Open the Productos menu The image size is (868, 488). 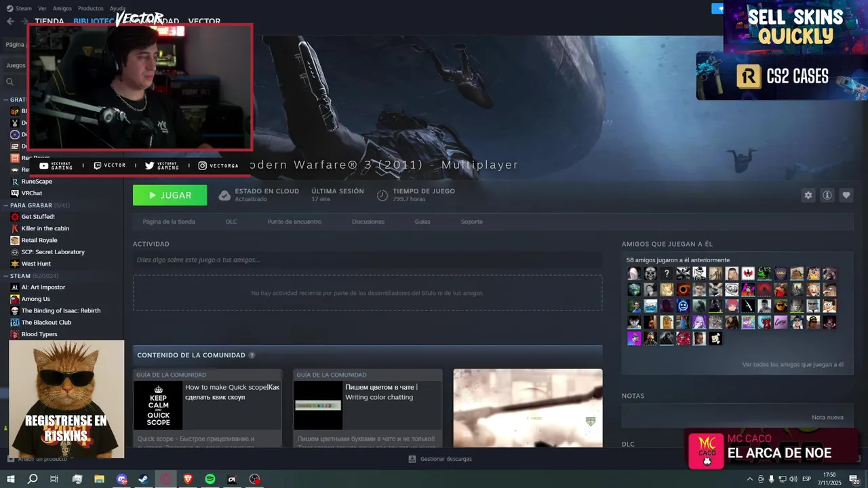[91, 9]
